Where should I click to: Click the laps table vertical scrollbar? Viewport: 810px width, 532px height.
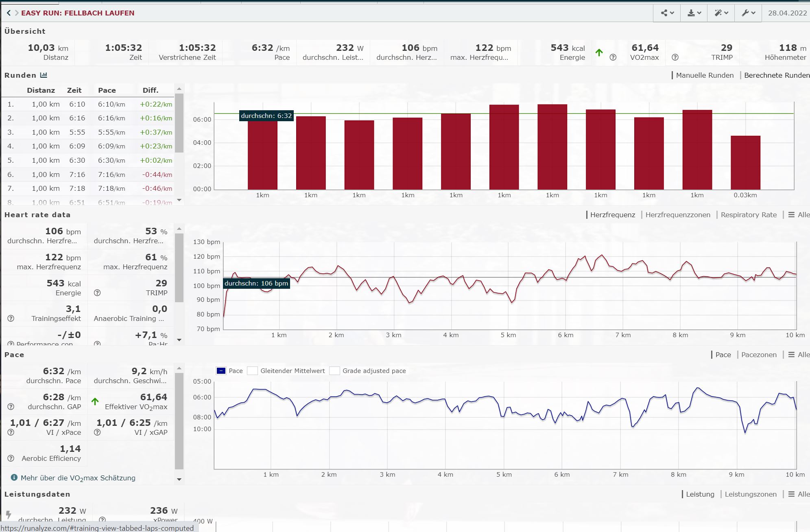[179, 123]
